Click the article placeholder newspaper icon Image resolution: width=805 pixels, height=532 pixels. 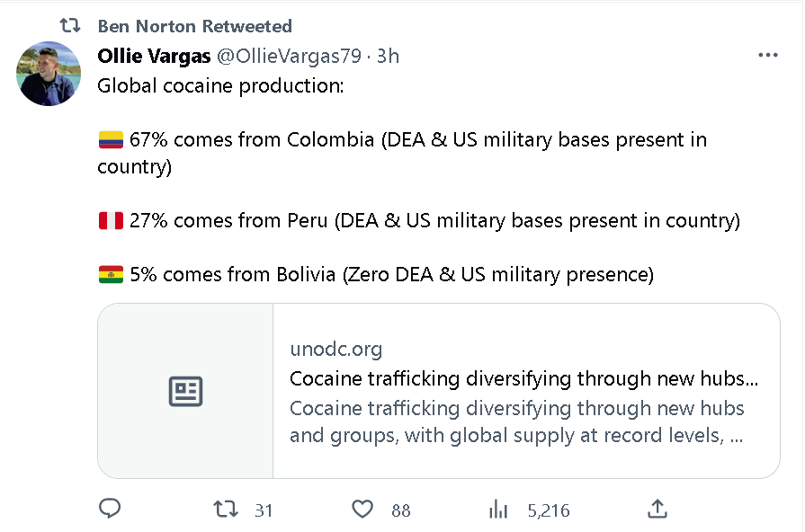[x=185, y=392]
